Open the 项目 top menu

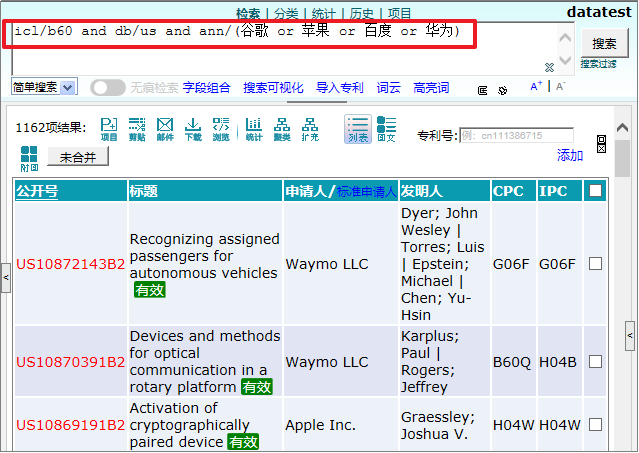tap(399, 14)
